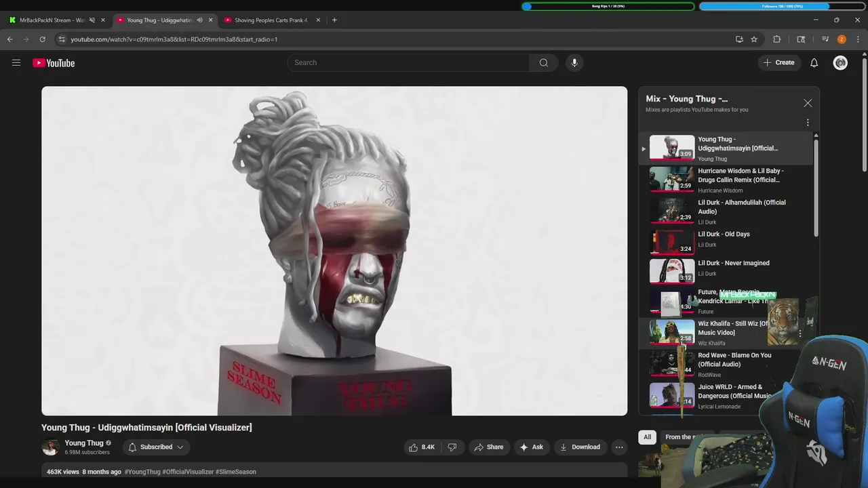Open more actions ellipsis below video
Viewport: 868px width, 488px height.
pyautogui.click(x=619, y=447)
